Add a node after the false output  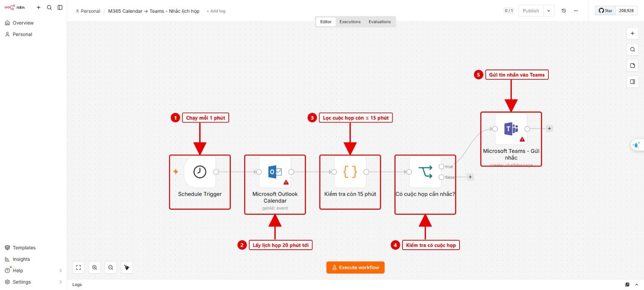[x=470, y=177]
